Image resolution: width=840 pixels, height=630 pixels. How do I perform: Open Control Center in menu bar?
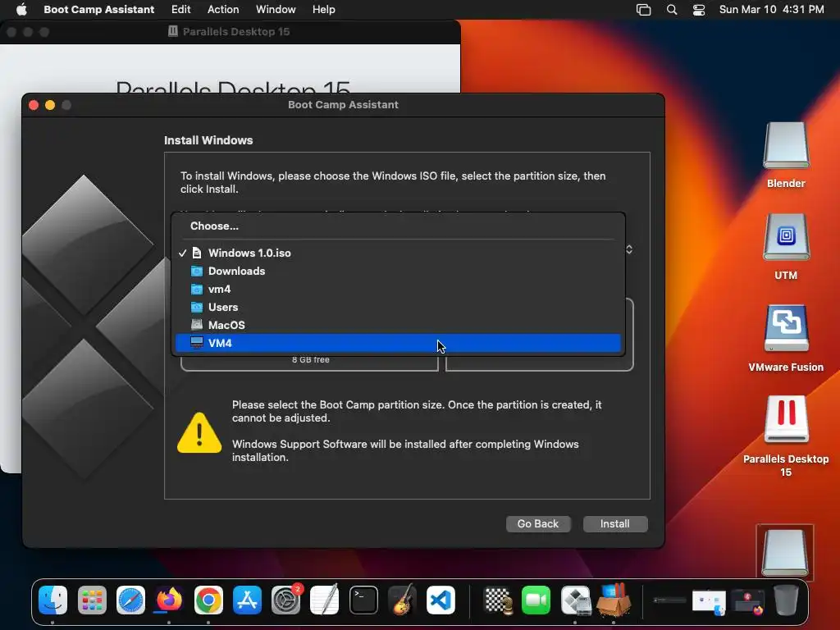699,9
